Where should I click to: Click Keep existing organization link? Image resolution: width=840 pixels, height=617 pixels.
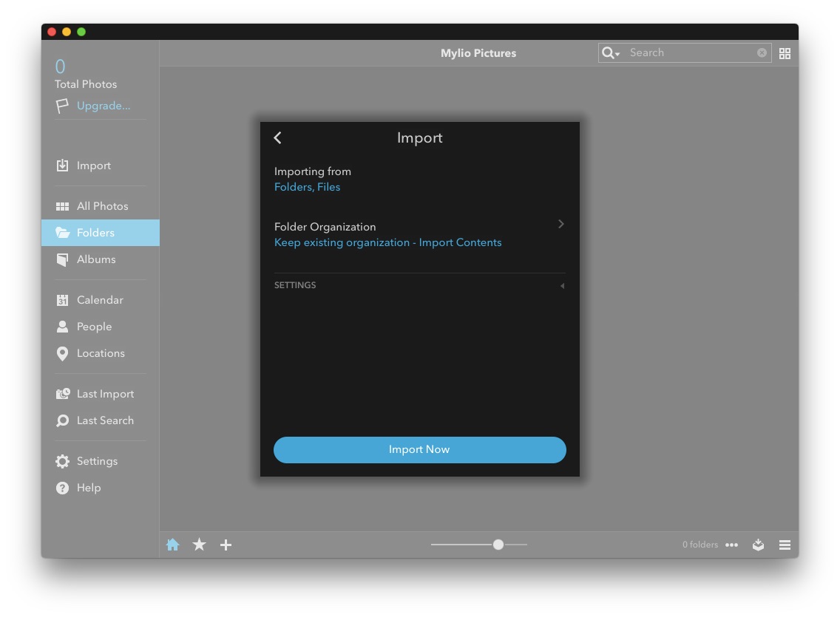point(388,242)
